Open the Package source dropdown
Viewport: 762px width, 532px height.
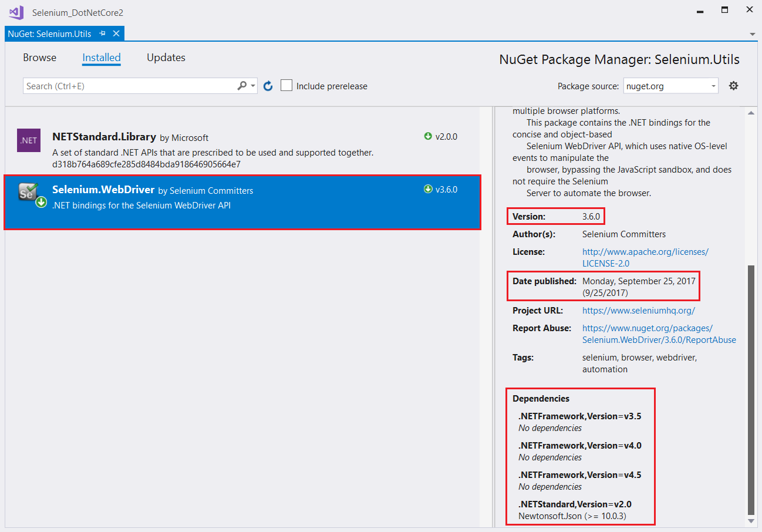tap(670, 86)
